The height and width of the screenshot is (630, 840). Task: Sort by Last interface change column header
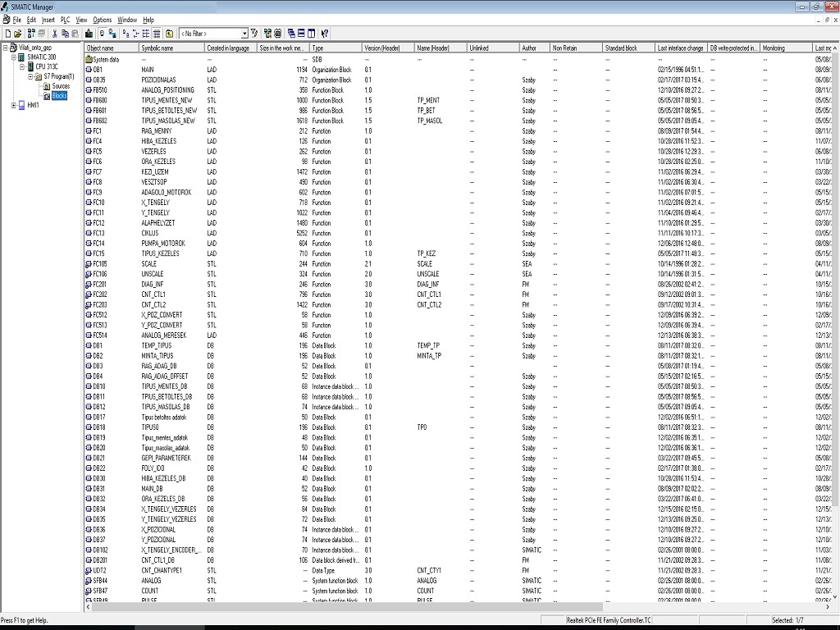681,48
